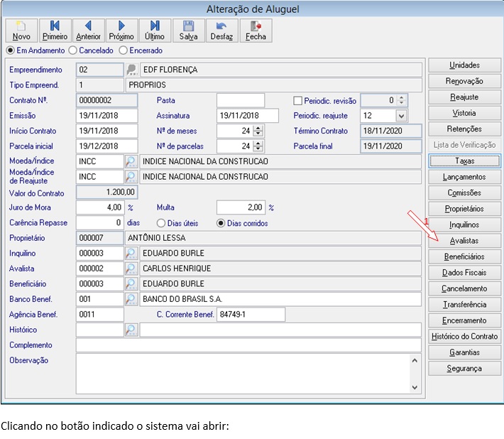Choose the Dias úteis radio button
This screenshot has height=439, width=504.
click(x=160, y=223)
